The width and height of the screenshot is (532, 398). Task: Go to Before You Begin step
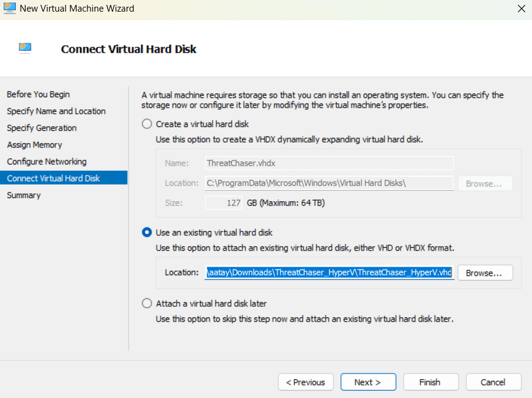pyautogui.click(x=38, y=95)
